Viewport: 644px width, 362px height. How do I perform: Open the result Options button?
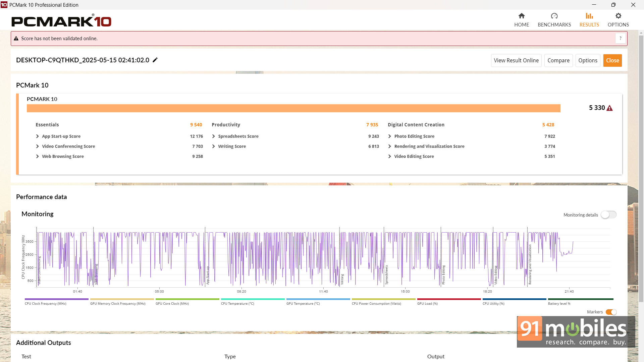point(588,60)
